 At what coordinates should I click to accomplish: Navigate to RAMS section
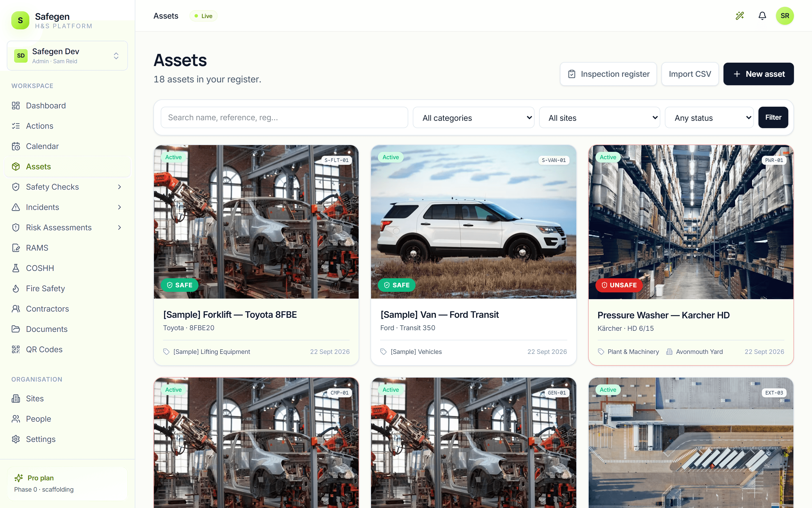[x=67, y=248]
